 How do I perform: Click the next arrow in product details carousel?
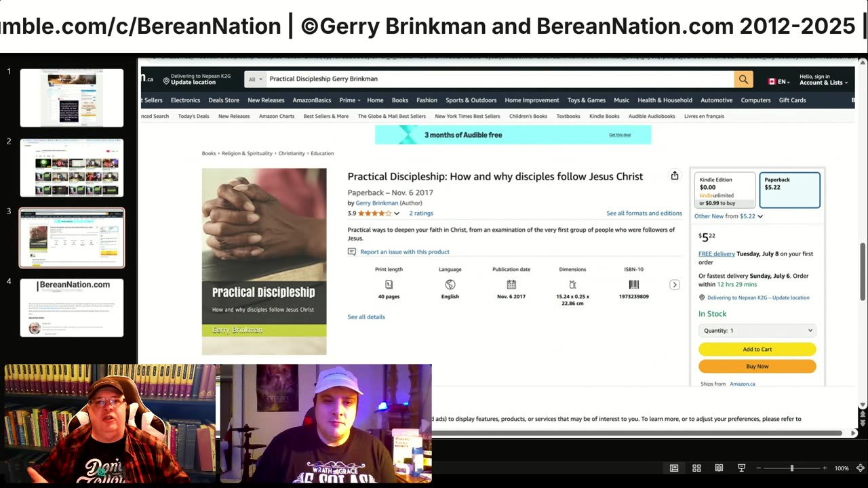pyautogui.click(x=675, y=285)
